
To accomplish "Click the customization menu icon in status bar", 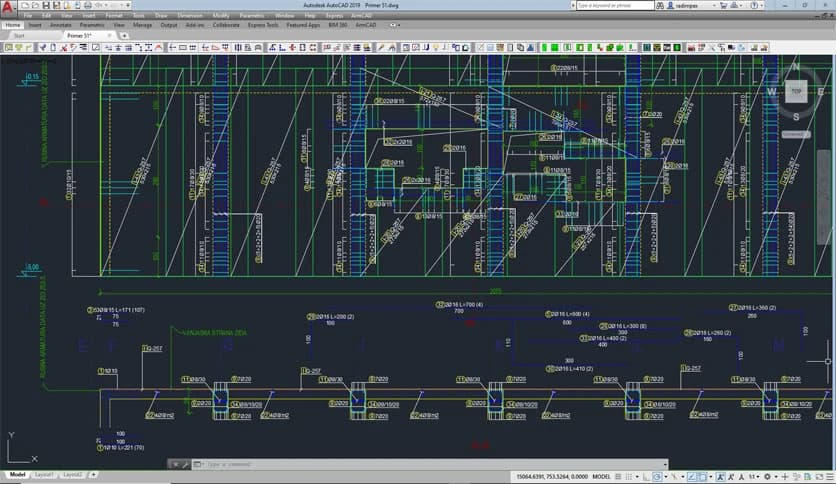I will tap(829, 475).
